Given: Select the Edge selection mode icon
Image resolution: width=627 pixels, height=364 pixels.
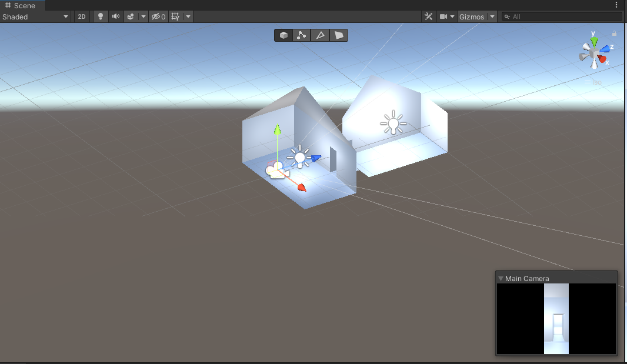Looking at the screenshot, I should (320, 35).
